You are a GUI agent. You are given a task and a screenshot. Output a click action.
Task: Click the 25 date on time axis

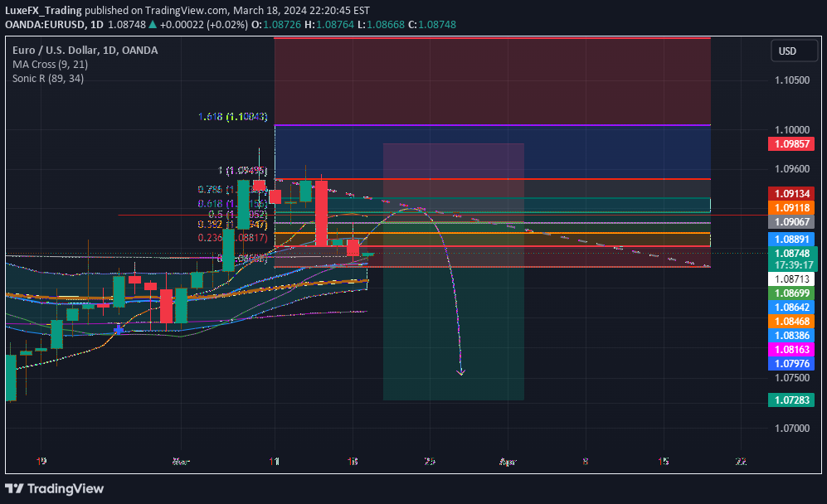430,461
